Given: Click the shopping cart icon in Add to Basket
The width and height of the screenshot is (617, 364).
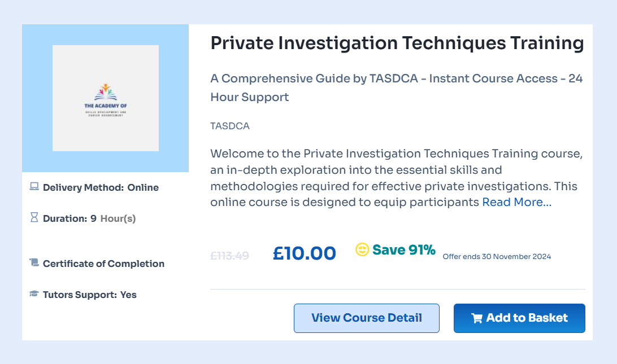Looking at the screenshot, I should 477,318.
